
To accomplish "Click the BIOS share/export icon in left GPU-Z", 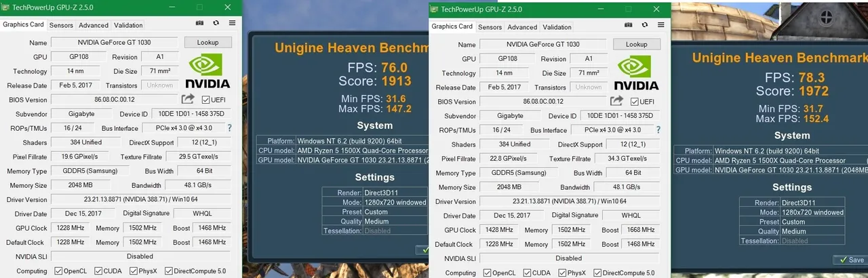I will click(x=188, y=100).
